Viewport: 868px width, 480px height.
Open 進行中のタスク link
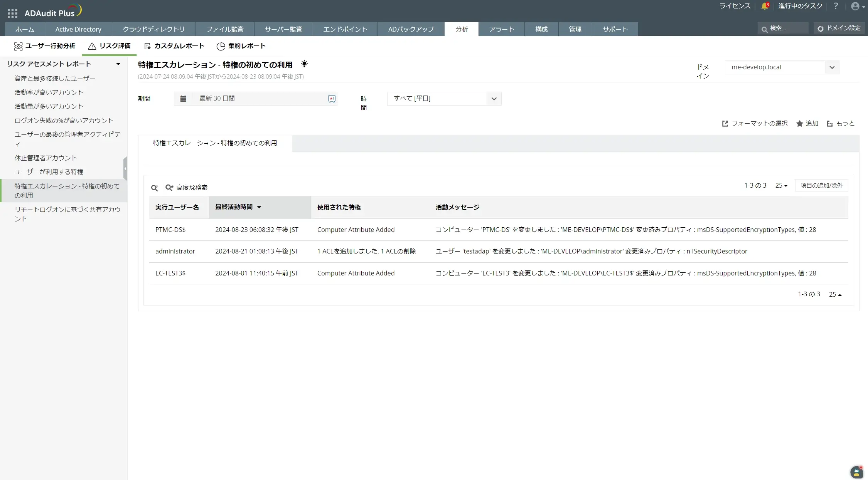pos(800,6)
